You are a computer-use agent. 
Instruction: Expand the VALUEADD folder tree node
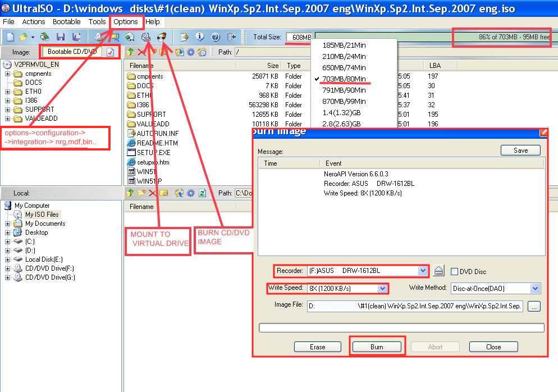pyautogui.click(x=7, y=118)
